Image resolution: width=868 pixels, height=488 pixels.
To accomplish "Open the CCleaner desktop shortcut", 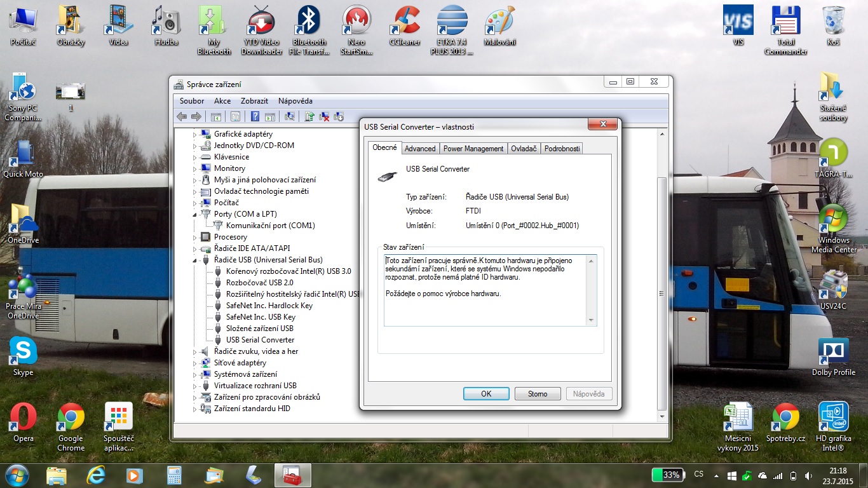I will (405, 25).
